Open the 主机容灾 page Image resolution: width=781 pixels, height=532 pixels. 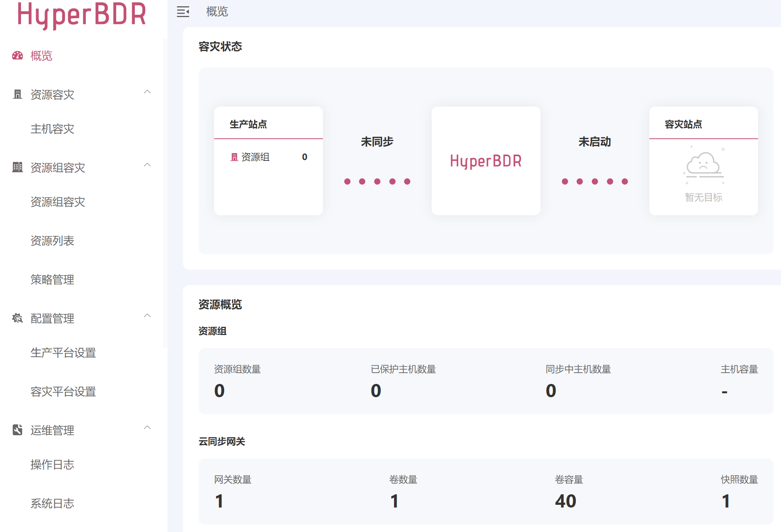52,129
